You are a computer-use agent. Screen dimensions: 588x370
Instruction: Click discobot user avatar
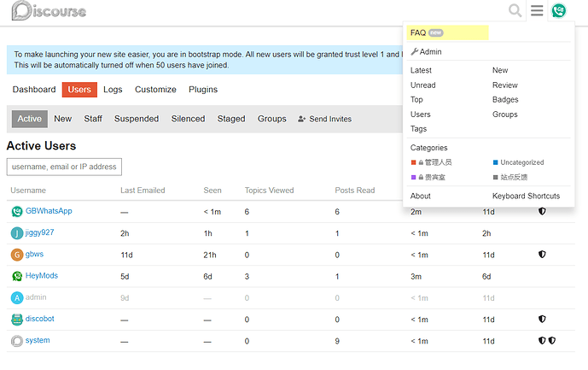[x=17, y=320]
